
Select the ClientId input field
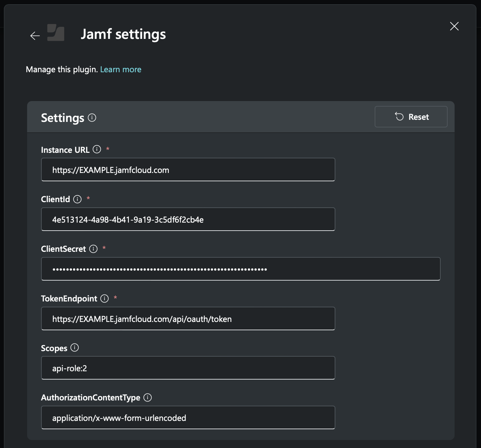188,219
